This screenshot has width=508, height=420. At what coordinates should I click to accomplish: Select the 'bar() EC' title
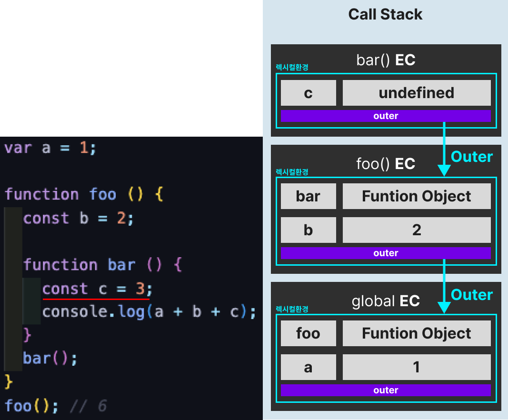click(x=386, y=60)
